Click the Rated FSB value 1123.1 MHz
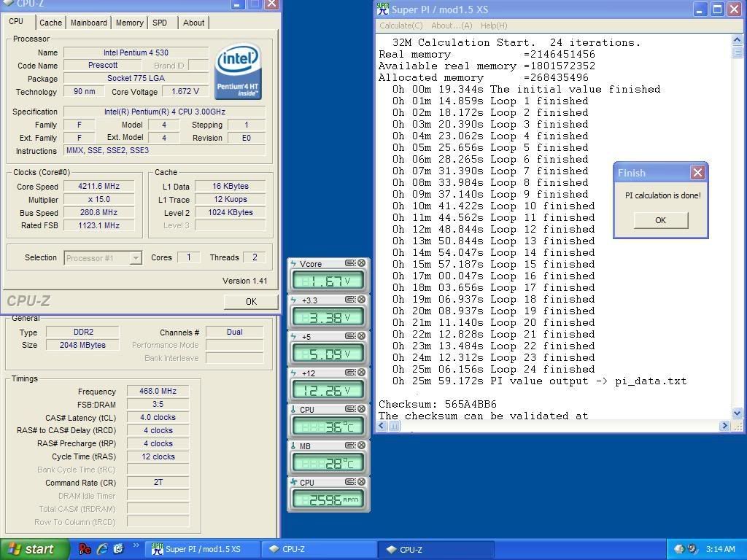747x560 pixels. click(99, 226)
